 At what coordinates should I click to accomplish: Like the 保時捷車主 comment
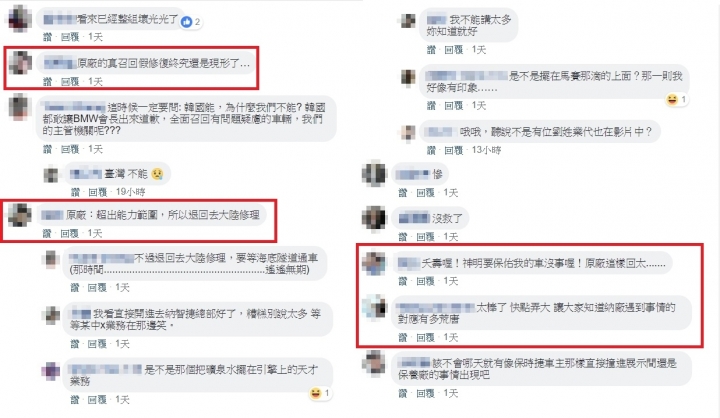click(x=403, y=393)
